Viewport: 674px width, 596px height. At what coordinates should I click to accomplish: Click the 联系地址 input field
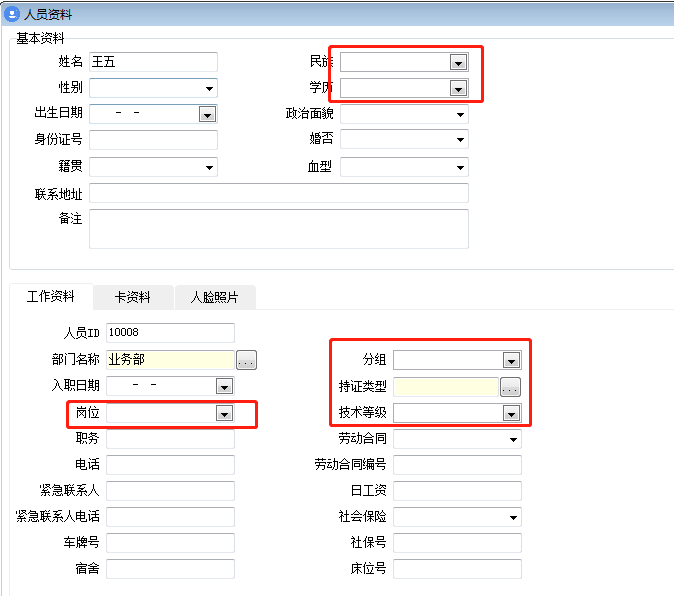(x=279, y=193)
